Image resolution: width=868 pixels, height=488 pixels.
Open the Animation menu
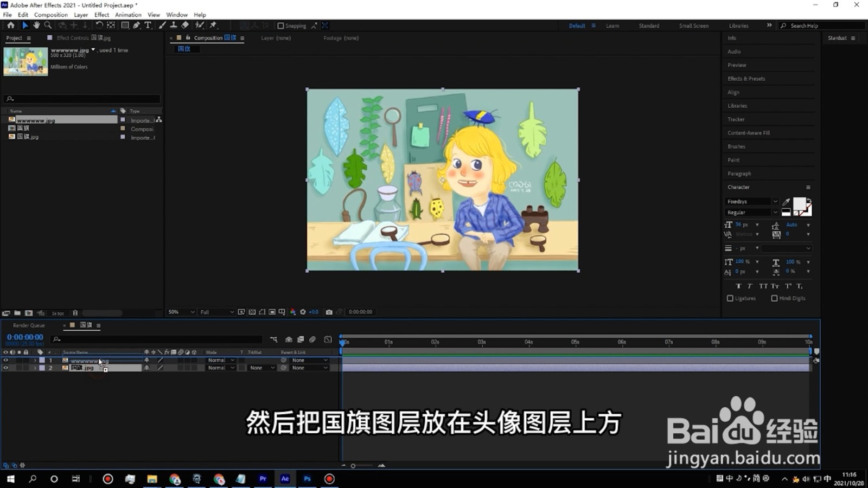coord(128,15)
